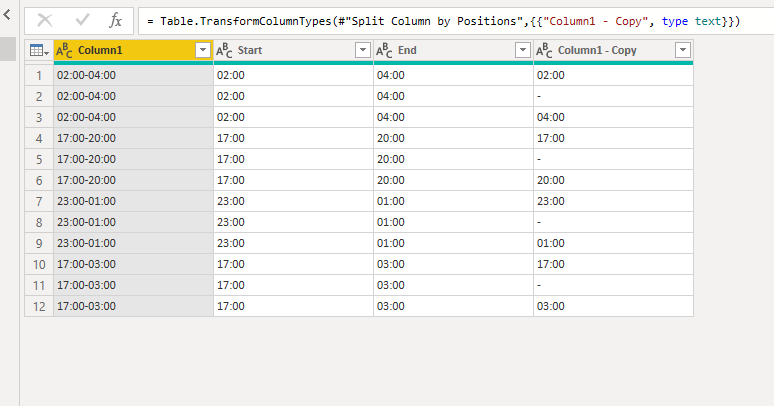
Task: Open the Column1 - Copy filter dropdown
Action: [683, 50]
